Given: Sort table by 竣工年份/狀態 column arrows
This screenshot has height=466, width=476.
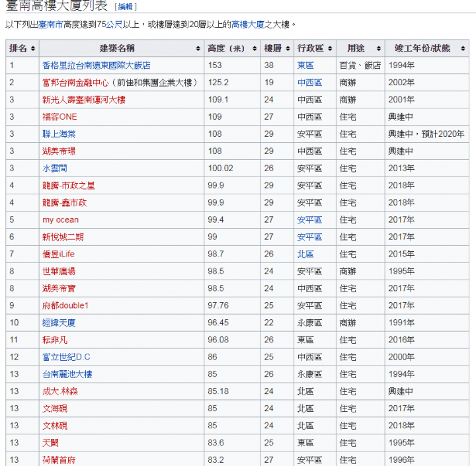Looking at the screenshot, I should click(x=463, y=48).
